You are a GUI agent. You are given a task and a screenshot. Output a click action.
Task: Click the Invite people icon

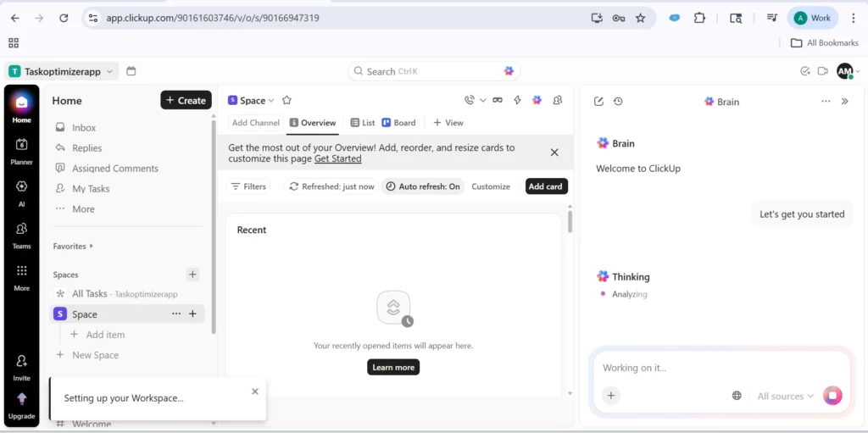(x=21, y=362)
